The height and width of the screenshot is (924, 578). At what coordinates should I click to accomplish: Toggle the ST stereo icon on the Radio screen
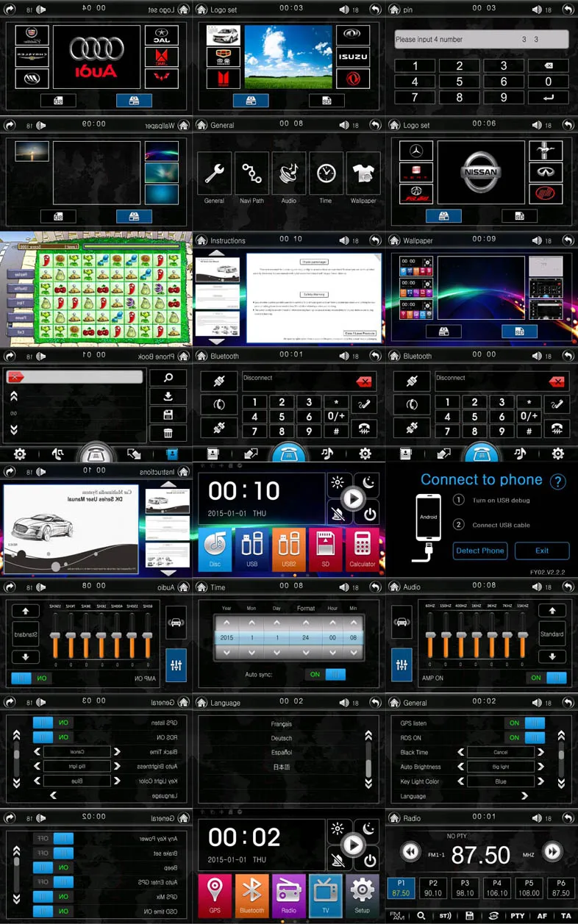445,916
